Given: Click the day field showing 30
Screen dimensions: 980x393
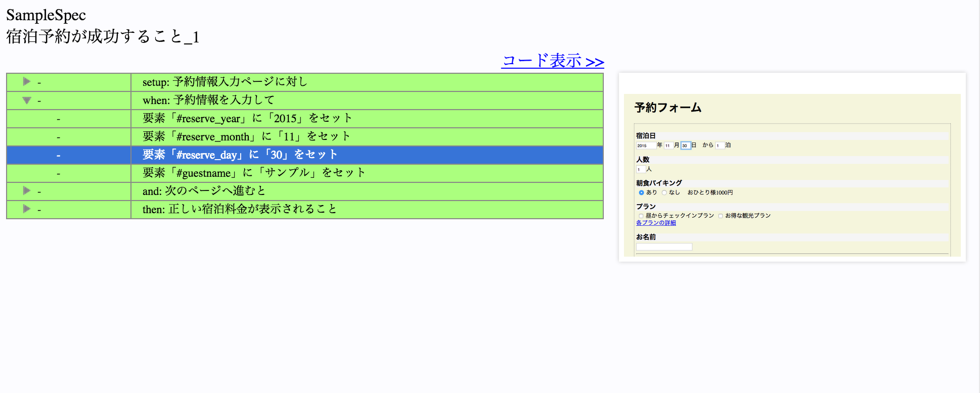Looking at the screenshot, I should pyautogui.click(x=685, y=145).
